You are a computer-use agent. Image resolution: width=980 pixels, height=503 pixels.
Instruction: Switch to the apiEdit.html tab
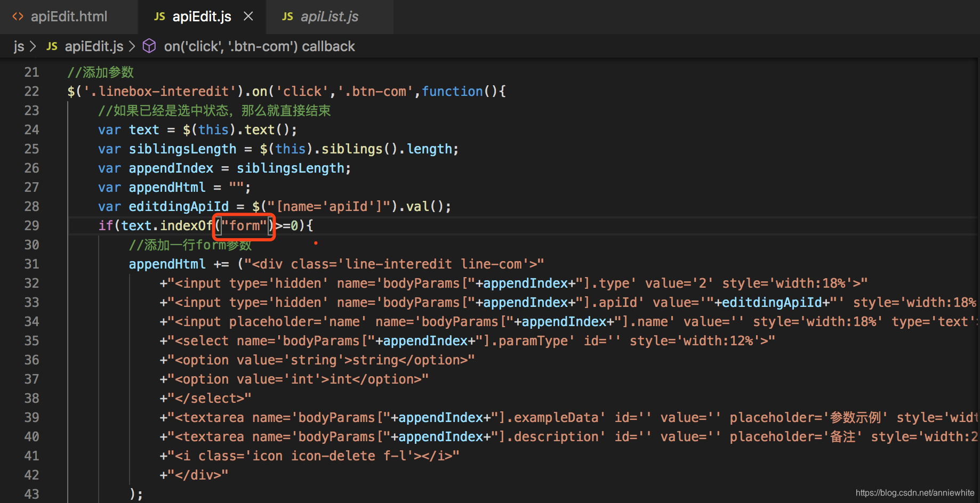pyautogui.click(x=68, y=17)
